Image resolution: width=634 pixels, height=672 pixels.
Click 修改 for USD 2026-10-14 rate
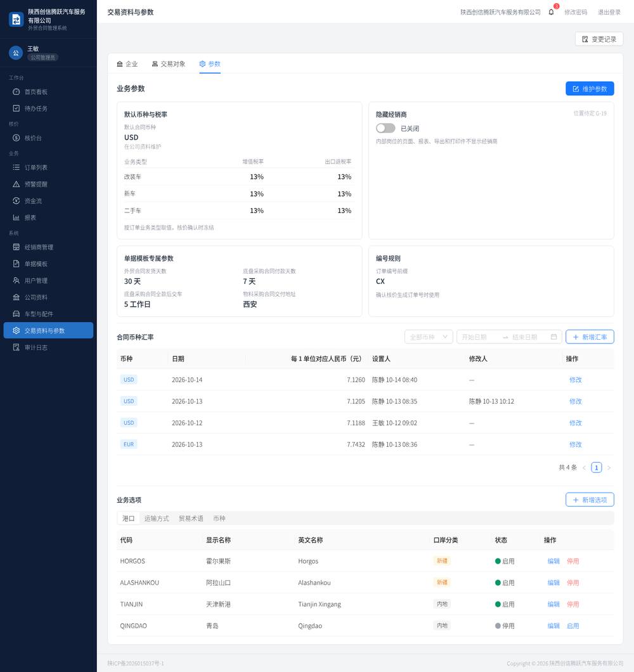point(575,380)
